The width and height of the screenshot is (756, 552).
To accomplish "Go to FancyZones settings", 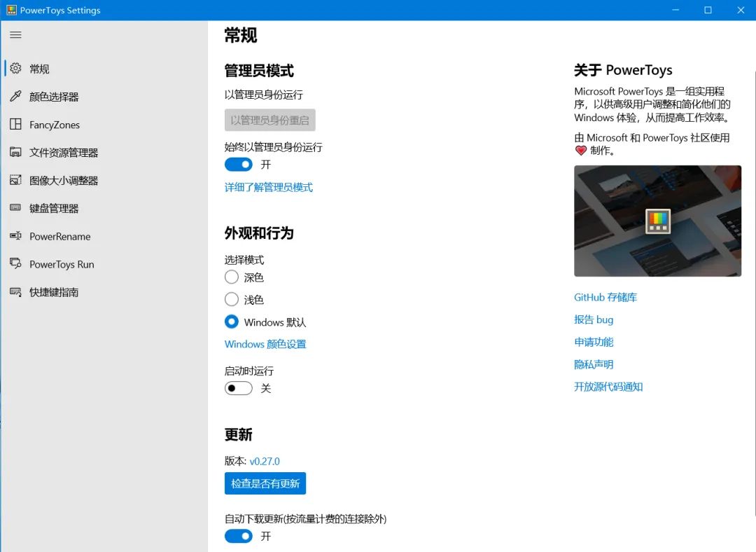I will (55, 125).
